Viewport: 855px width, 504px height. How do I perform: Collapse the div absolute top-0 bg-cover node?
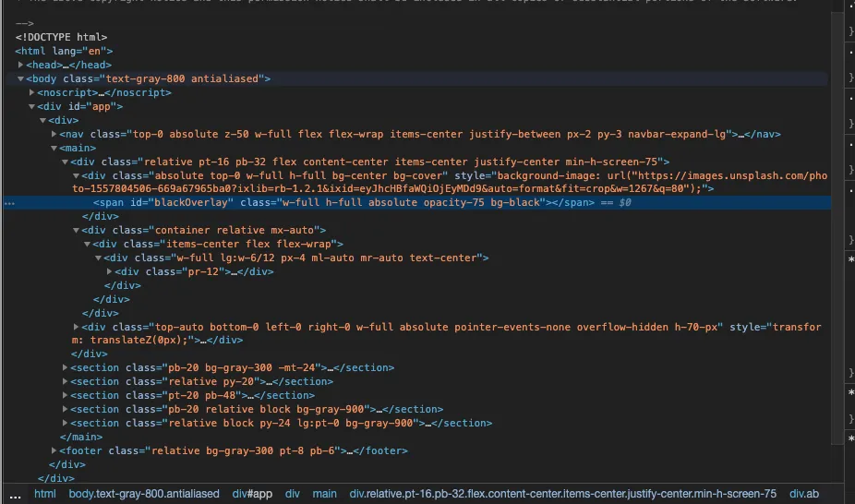point(77,175)
